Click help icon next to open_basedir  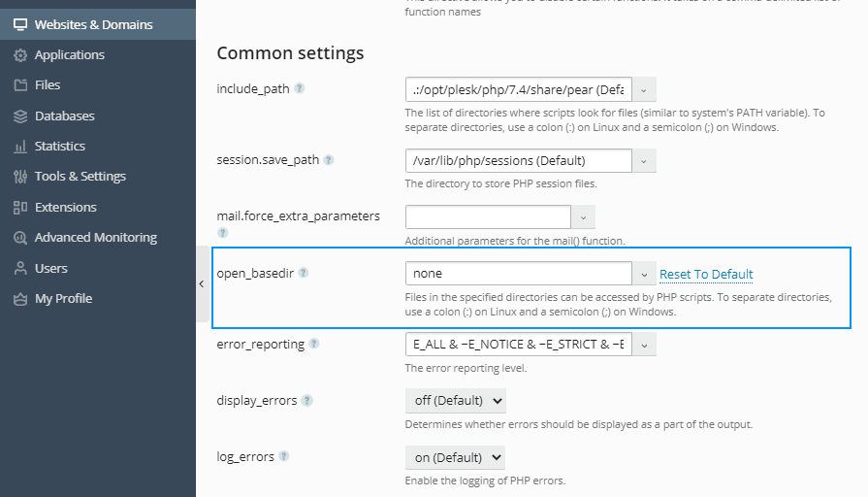click(x=304, y=273)
